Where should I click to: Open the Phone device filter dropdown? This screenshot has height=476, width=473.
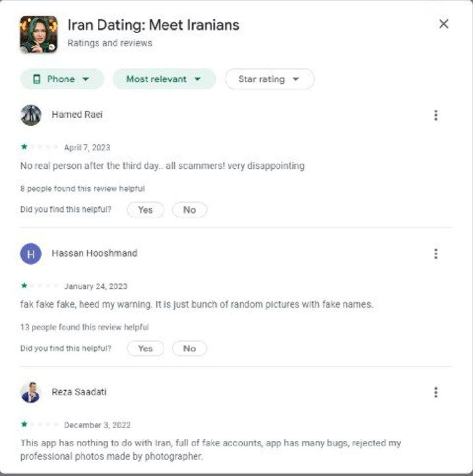(62, 79)
